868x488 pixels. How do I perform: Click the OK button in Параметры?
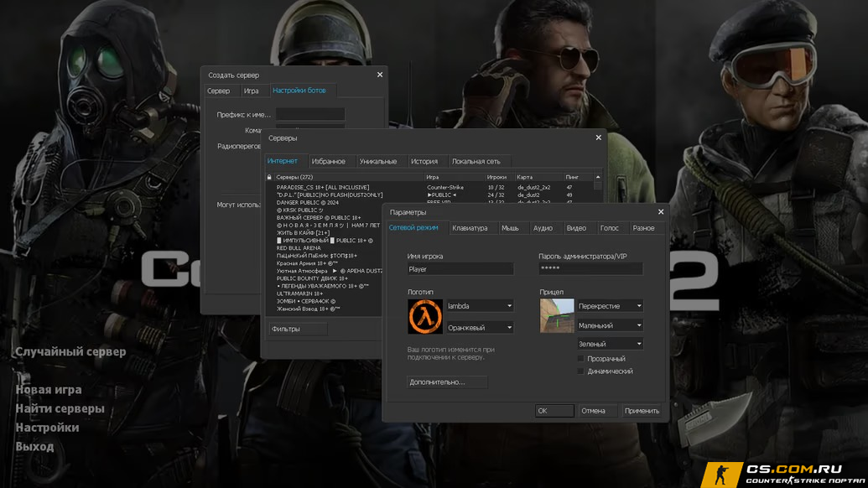coord(554,411)
